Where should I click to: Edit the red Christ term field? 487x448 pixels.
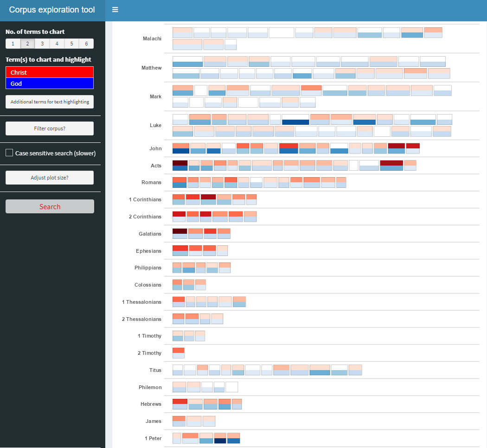click(50, 72)
